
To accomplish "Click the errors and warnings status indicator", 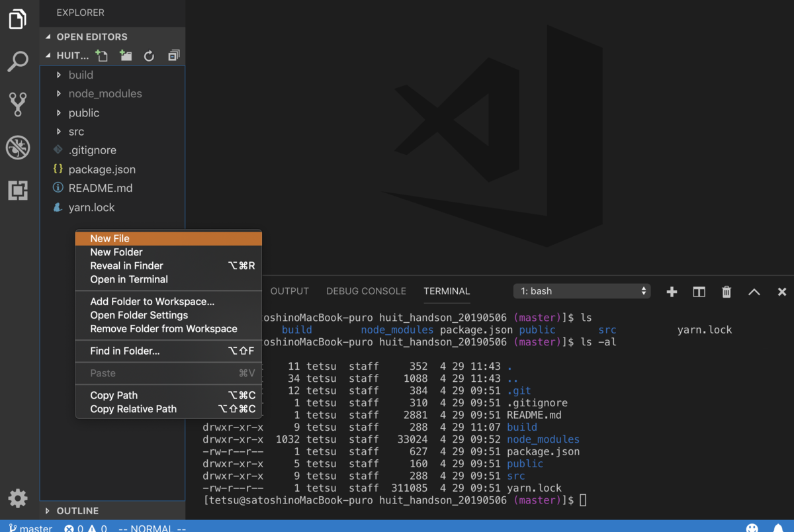I will tap(85, 528).
